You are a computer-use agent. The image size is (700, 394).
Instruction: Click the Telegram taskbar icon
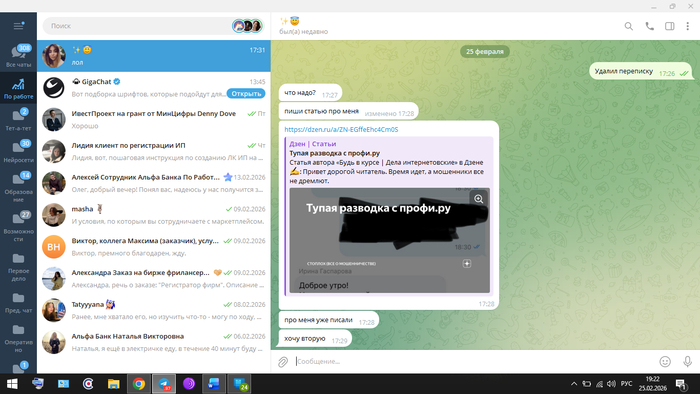pos(164,384)
